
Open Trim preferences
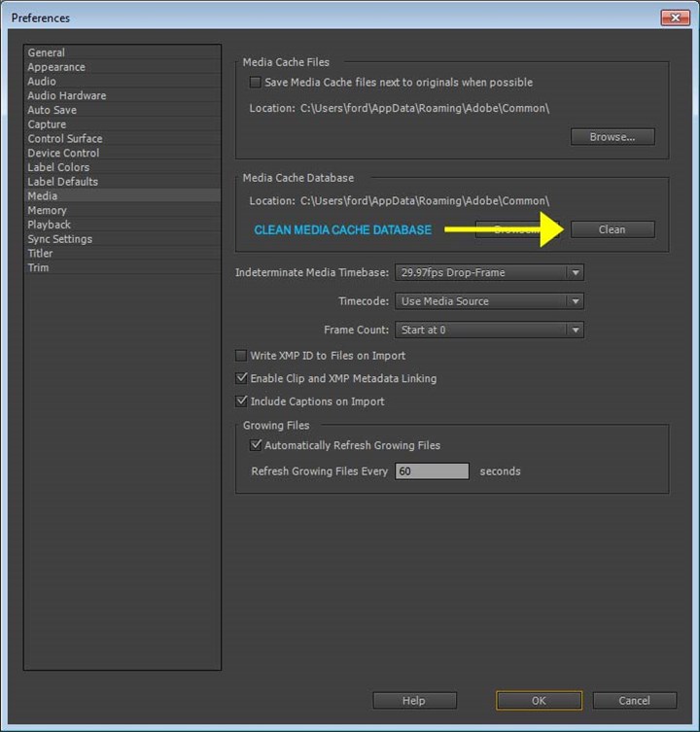[x=122, y=268]
